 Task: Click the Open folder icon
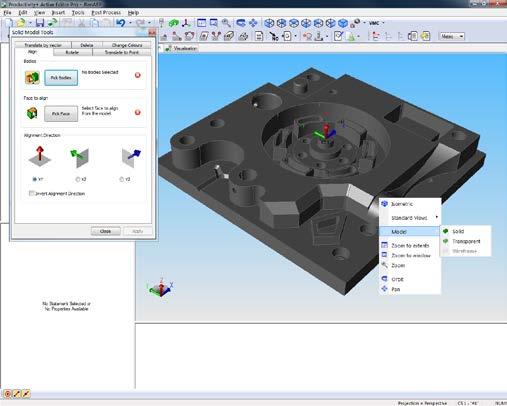[21, 23]
